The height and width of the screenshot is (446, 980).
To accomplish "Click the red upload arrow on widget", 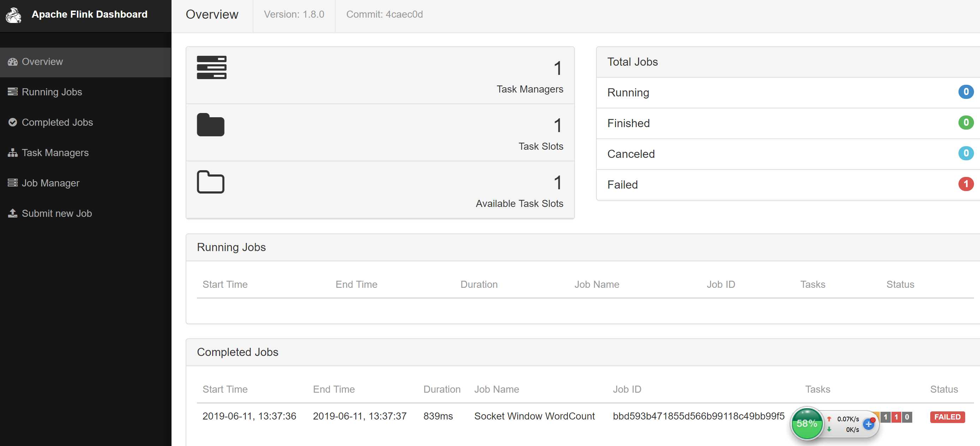I will (829, 419).
